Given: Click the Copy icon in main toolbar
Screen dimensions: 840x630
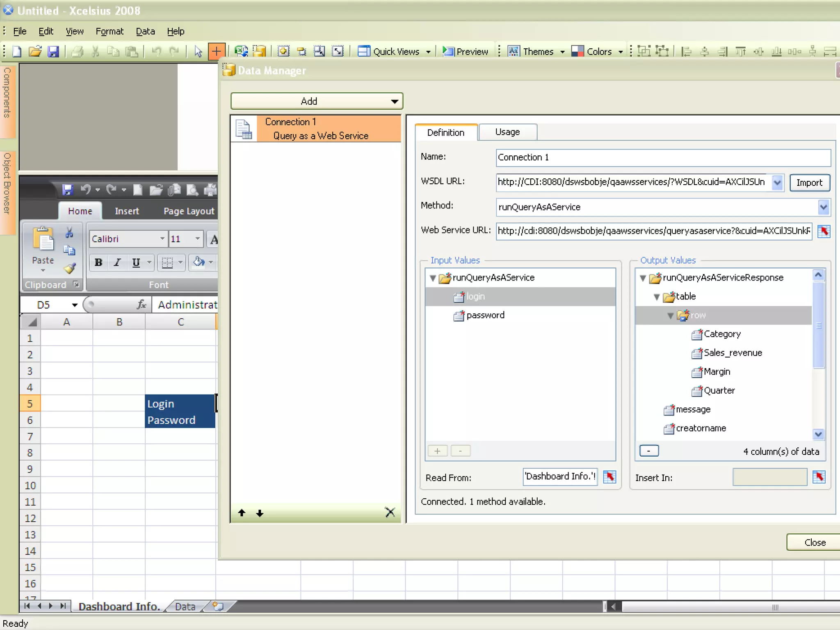Looking at the screenshot, I should pos(113,51).
